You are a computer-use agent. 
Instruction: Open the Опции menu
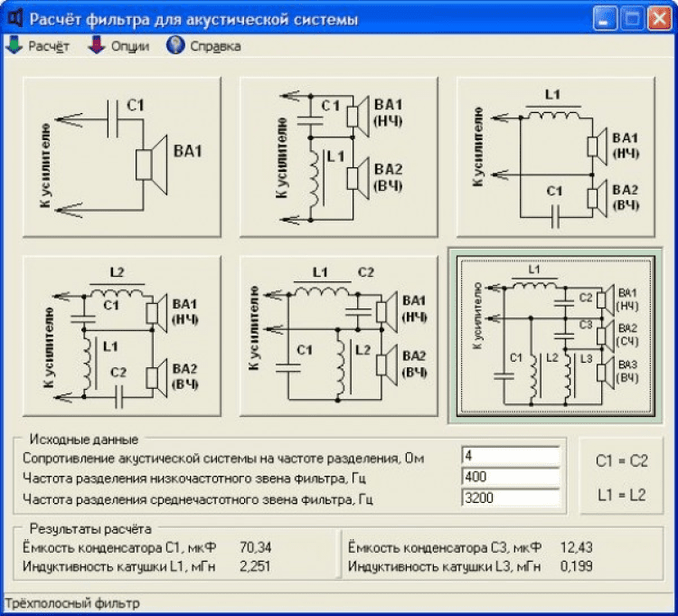coord(130,46)
